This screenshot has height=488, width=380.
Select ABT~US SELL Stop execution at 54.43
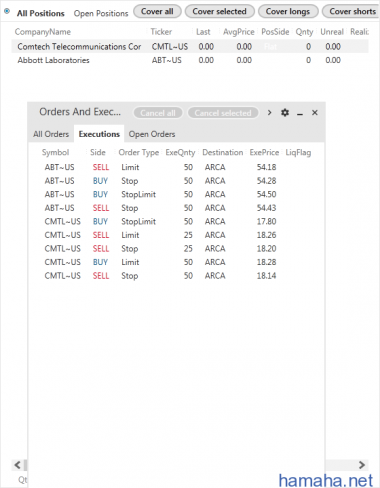(x=176, y=208)
